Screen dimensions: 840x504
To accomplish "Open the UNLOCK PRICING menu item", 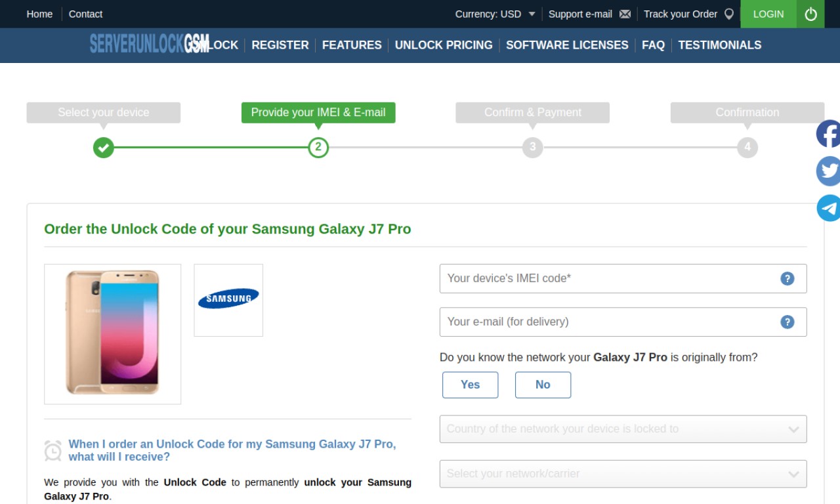I will coord(444,45).
